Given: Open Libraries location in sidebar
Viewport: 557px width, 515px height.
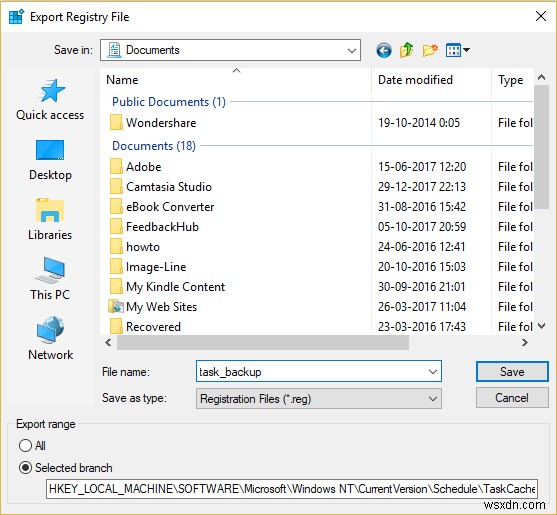Looking at the screenshot, I should click(x=50, y=220).
